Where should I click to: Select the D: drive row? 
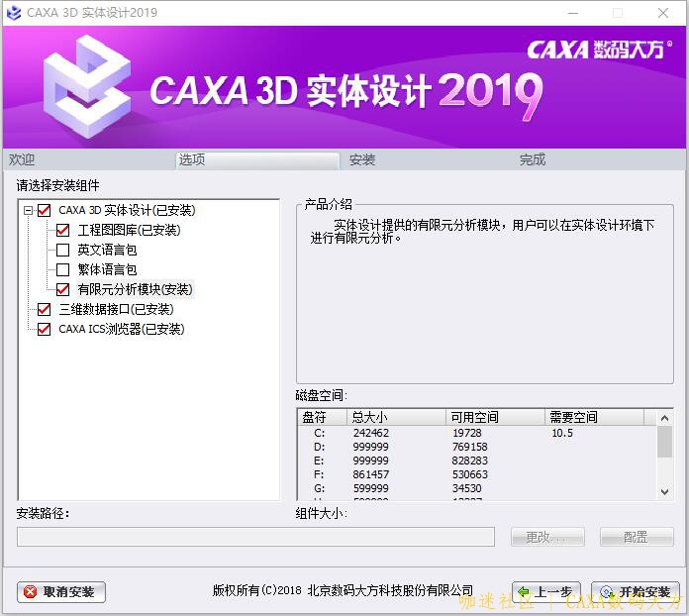[477, 448]
